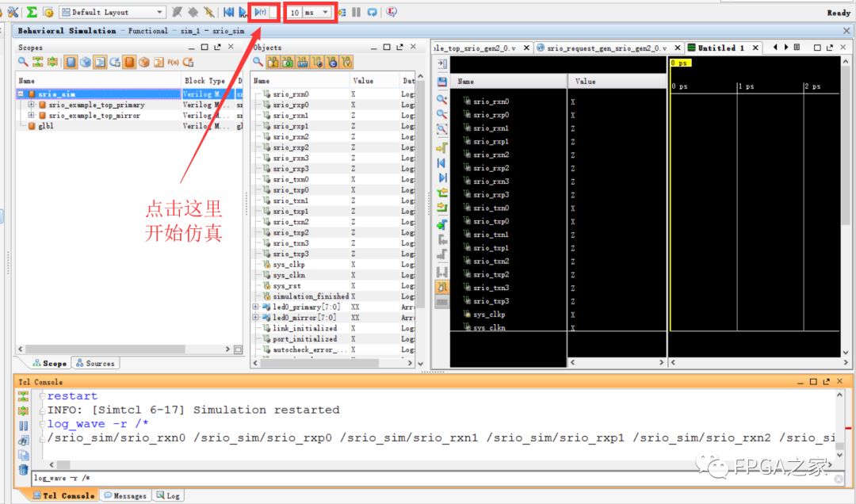This screenshot has height=504, width=856.
Task: Select the glbl scope row
Action: (129, 125)
